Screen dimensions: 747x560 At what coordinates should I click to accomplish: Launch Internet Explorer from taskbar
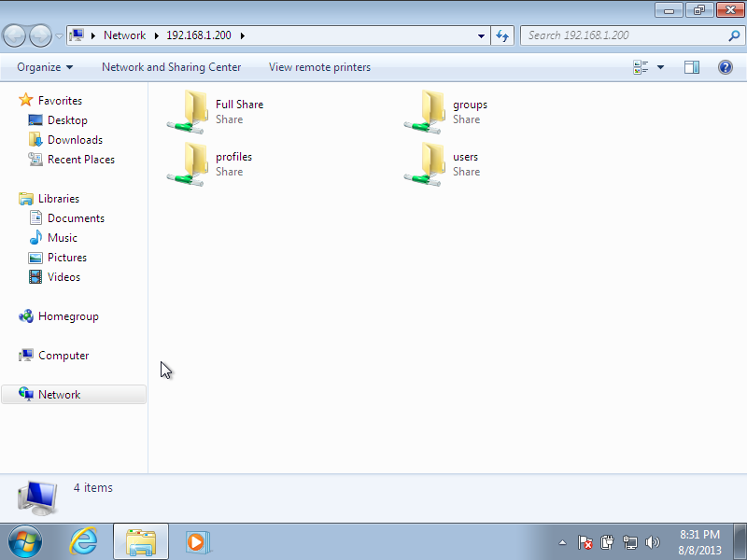coord(84,541)
